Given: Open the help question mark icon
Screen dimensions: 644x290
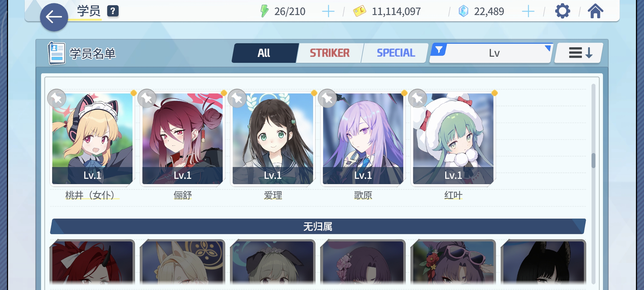Looking at the screenshot, I should click(x=113, y=11).
